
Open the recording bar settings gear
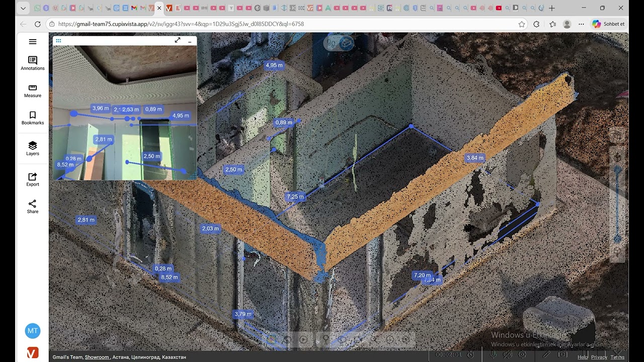[523, 354]
